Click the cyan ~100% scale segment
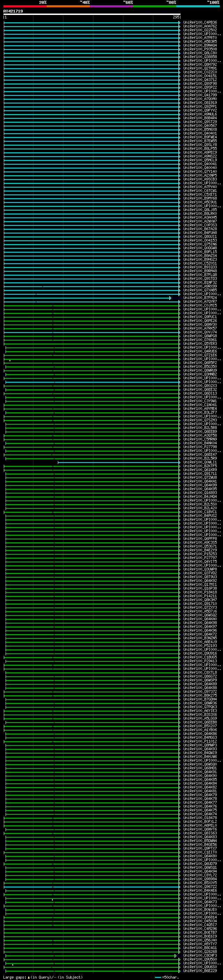The width and height of the screenshot is (223, 980). (198, 6)
